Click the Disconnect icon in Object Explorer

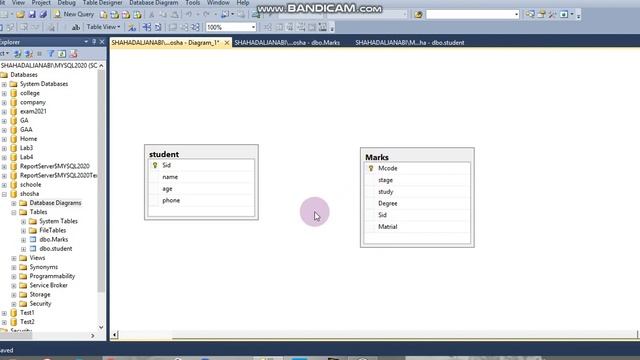click(x=29, y=53)
